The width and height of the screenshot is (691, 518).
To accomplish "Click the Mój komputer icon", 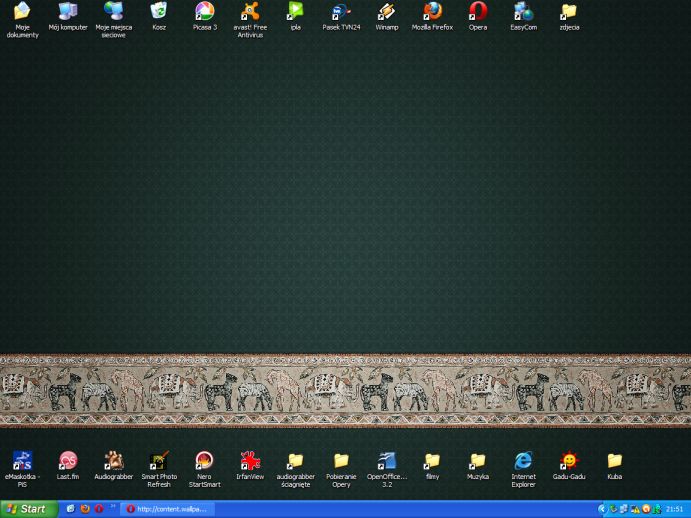I will tap(68, 12).
